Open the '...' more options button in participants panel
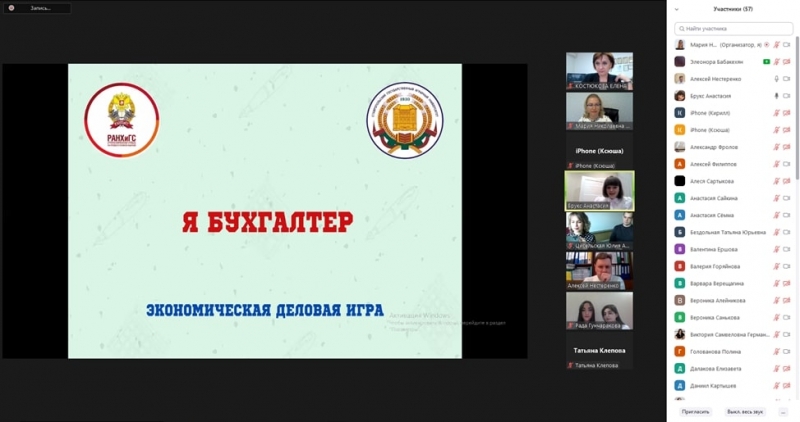Screen dimensions: 800x422 point(783,412)
